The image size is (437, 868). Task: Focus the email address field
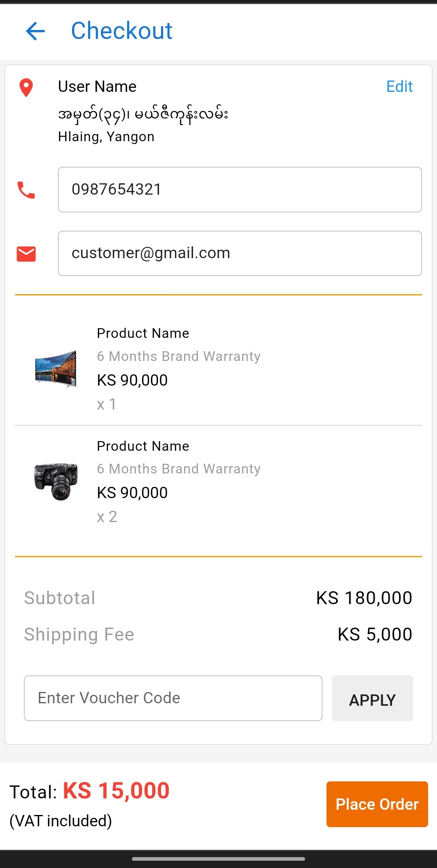tap(240, 253)
